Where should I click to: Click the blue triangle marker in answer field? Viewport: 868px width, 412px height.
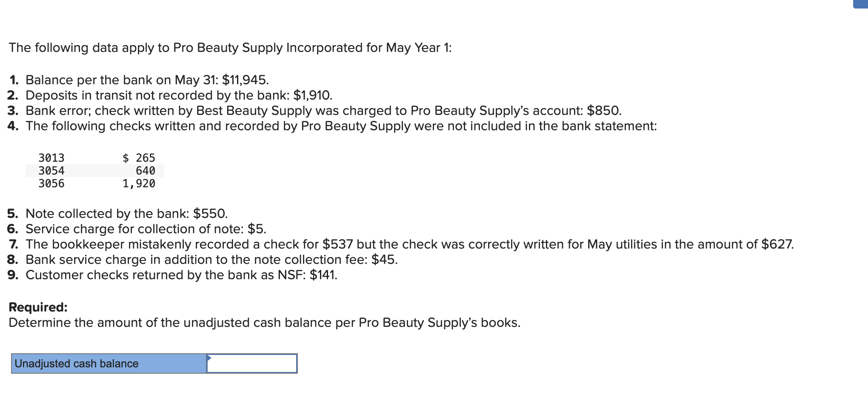209,358
